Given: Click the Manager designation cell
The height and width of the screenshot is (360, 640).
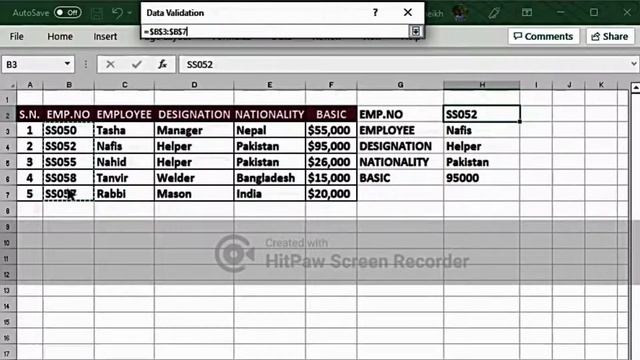Looking at the screenshot, I should pyautogui.click(x=194, y=130).
